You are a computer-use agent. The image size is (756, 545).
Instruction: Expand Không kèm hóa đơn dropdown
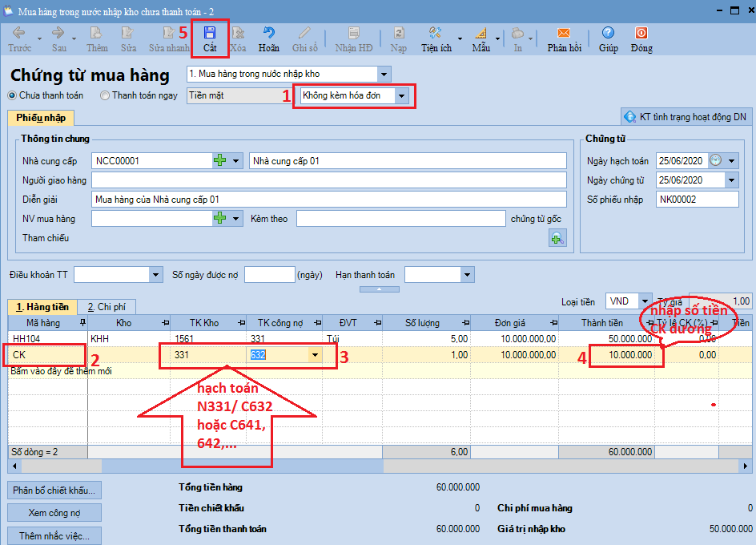[x=401, y=95]
